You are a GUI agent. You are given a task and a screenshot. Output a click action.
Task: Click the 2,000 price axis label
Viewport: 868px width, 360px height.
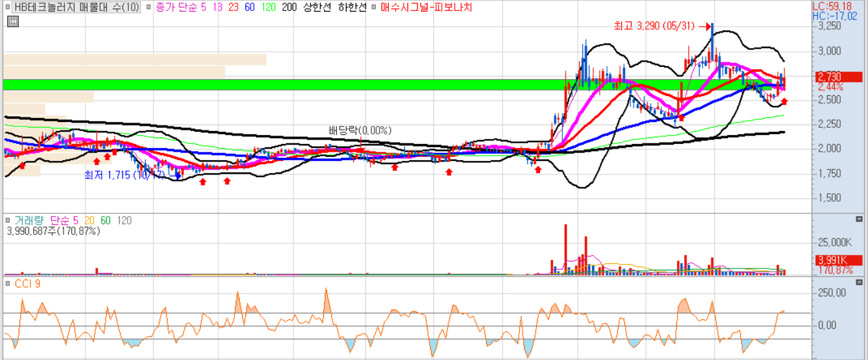point(828,149)
